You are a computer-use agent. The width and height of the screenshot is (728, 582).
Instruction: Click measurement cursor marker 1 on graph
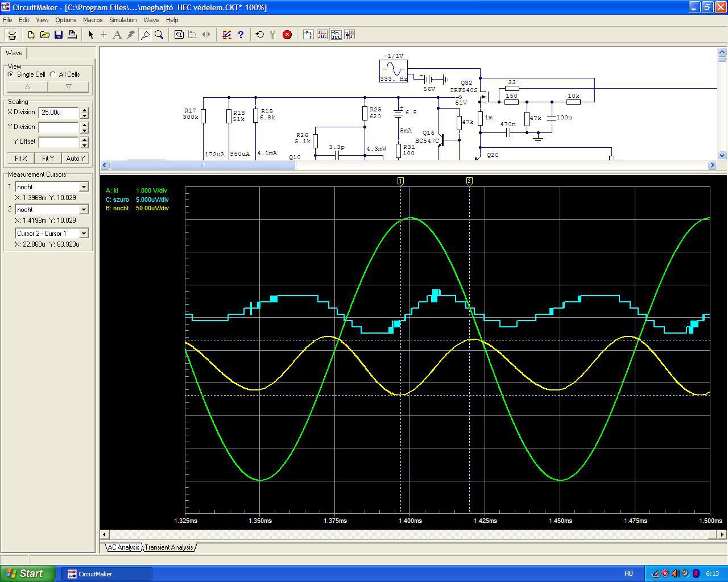[x=400, y=181]
